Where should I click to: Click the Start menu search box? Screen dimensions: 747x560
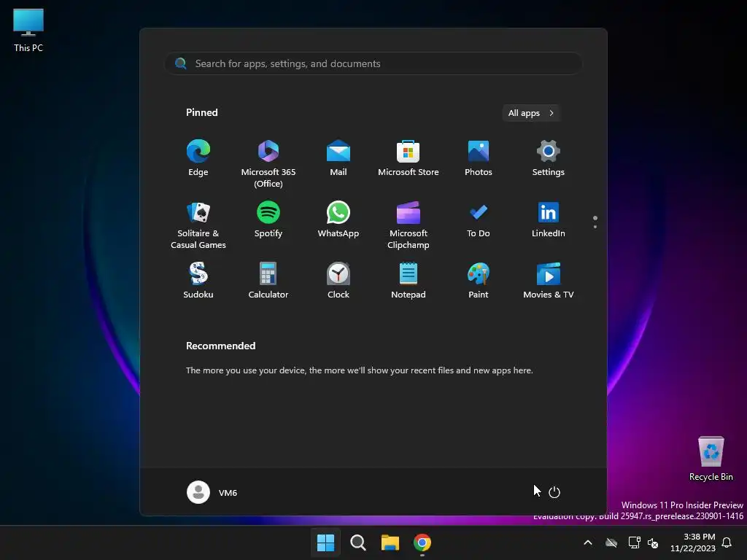(373, 63)
